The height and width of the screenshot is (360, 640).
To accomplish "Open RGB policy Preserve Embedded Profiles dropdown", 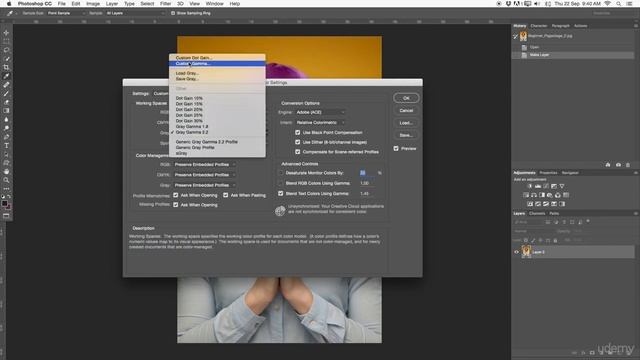I will click(x=204, y=164).
